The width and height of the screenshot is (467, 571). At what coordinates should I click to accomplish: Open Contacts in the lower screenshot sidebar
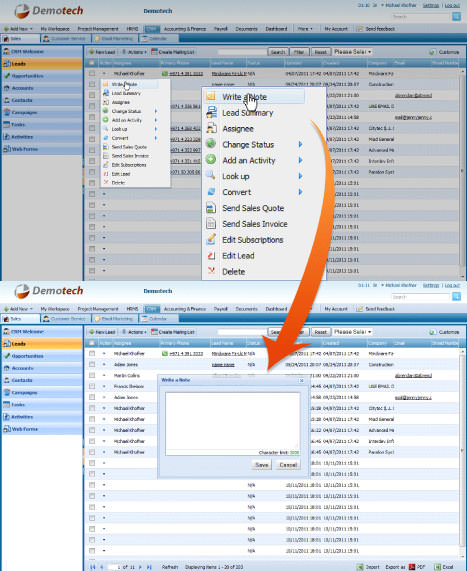[22, 380]
